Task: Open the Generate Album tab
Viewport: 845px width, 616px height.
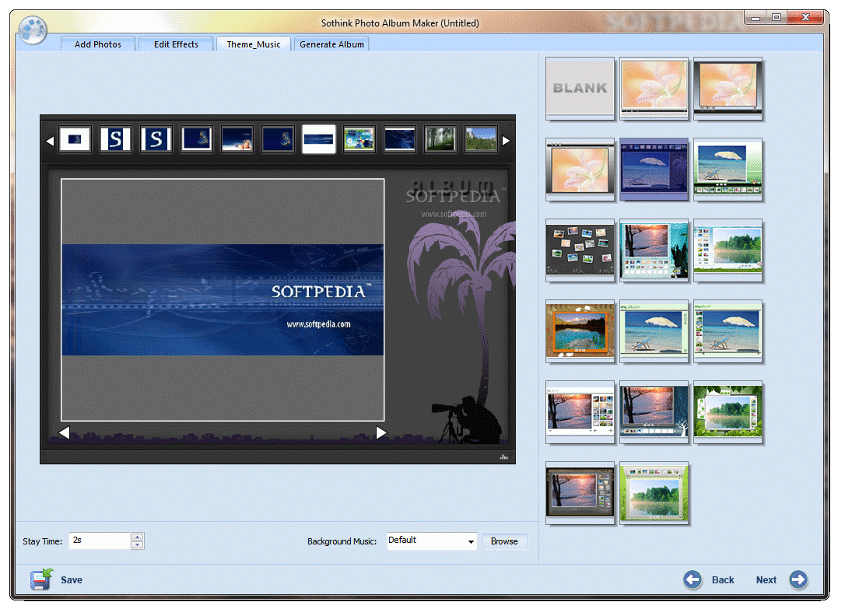Action: (331, 44)
